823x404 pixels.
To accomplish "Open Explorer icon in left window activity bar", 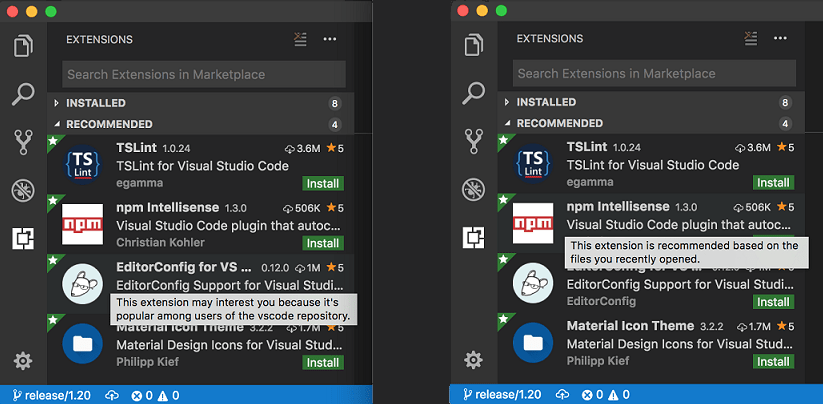I will click(x=23, y=46).
